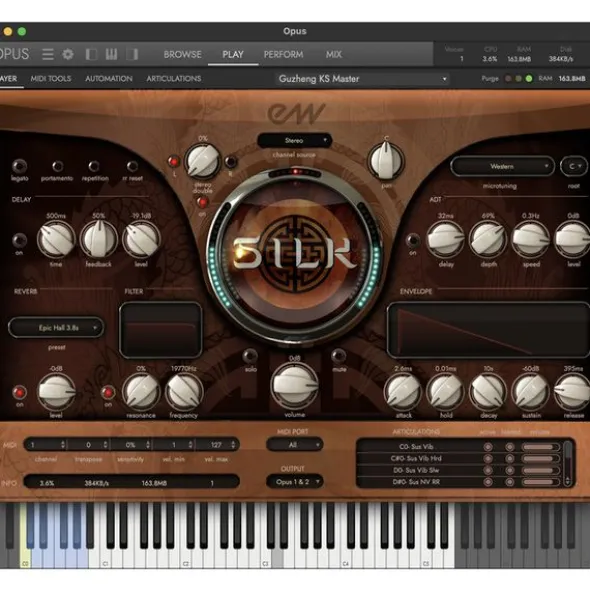Toggle the legato switch
Screen dimensions: 590x591
[20, 166]
